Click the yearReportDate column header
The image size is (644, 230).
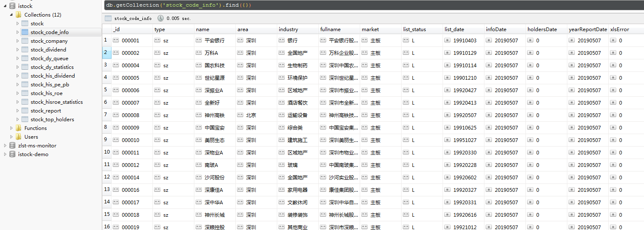[588, 29]
